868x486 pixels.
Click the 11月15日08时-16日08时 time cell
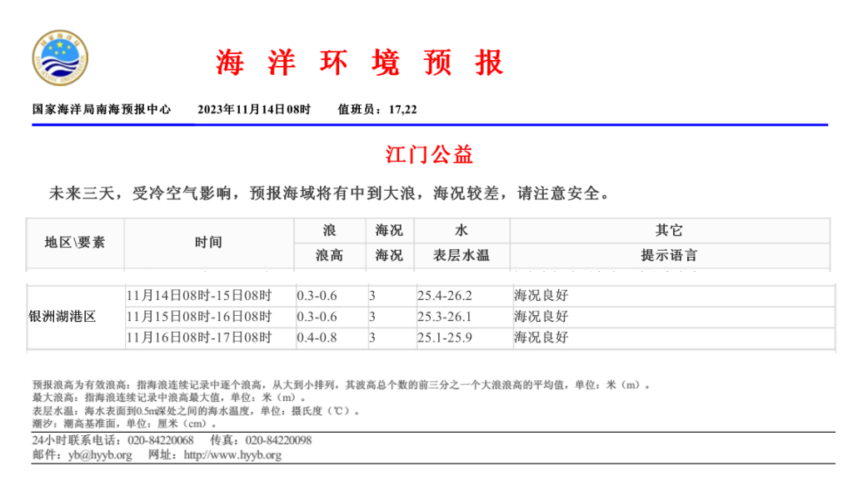click(x=199, y=317)
